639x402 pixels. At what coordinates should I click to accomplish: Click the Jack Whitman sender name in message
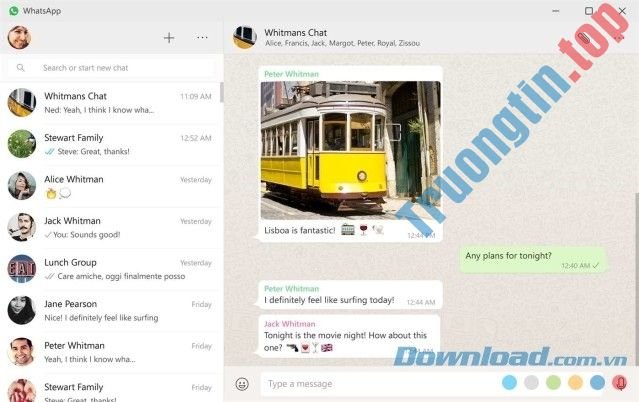[289, 324]
